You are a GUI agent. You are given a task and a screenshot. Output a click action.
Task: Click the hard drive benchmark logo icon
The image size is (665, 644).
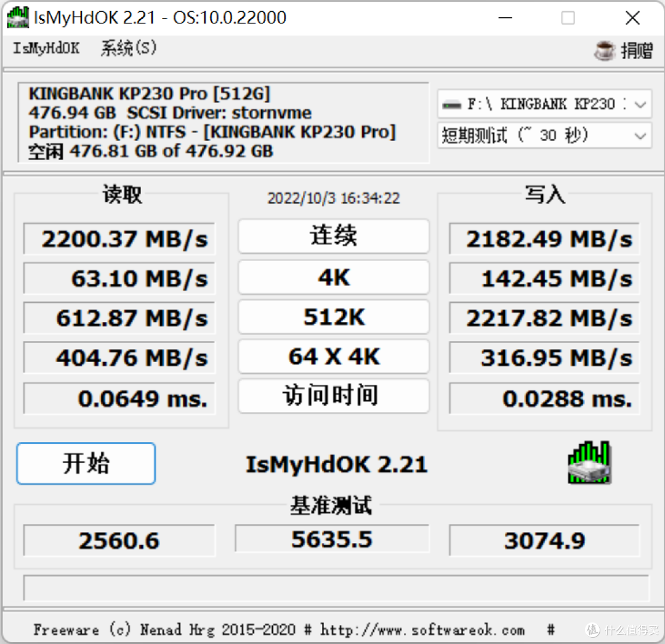(589, 462)
